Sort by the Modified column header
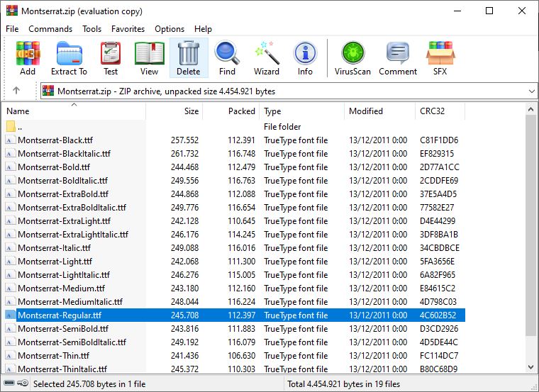The height and width of the screenshot is (392, 539). coord(379,111)
